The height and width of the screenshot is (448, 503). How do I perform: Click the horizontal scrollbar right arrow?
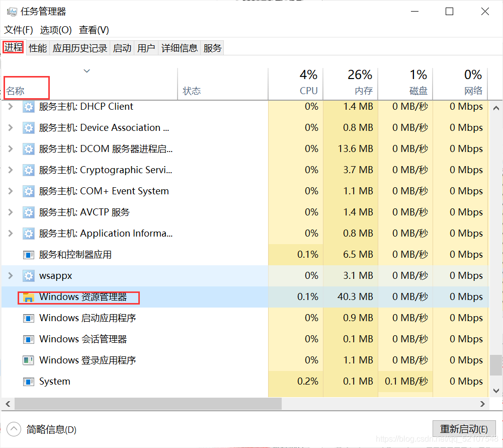(x=482, y=404)
